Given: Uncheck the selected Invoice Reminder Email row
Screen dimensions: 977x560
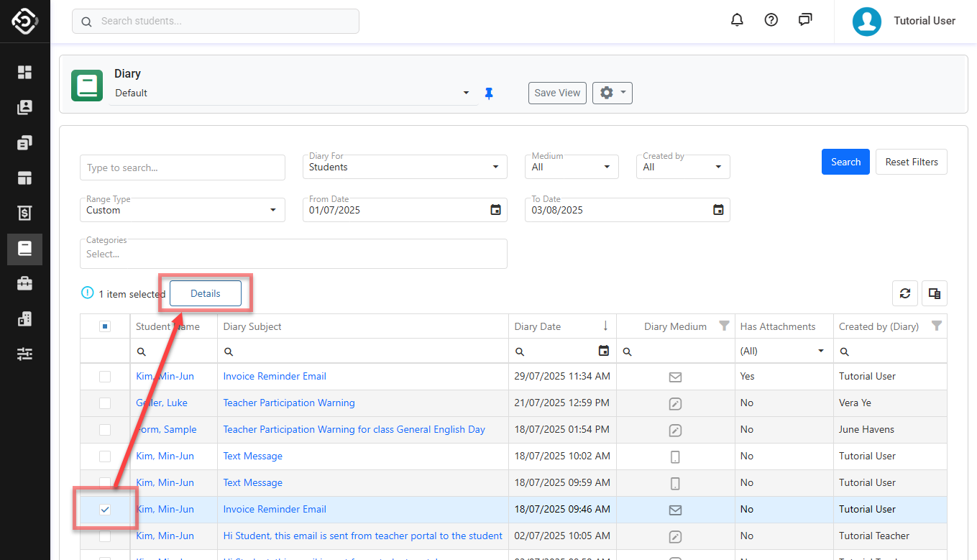Looking at the screenshot, I should tap(105, 509).
